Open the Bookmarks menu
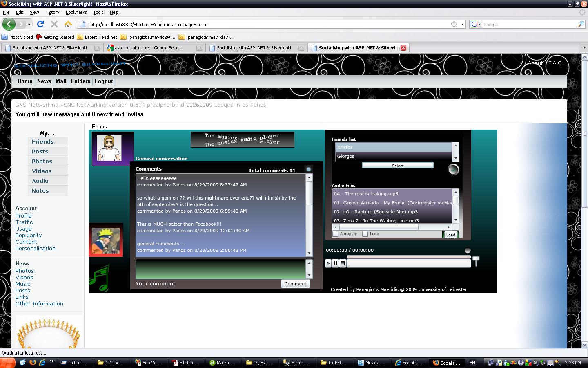This screenshot has width=588, height=368. click(76, 12)
